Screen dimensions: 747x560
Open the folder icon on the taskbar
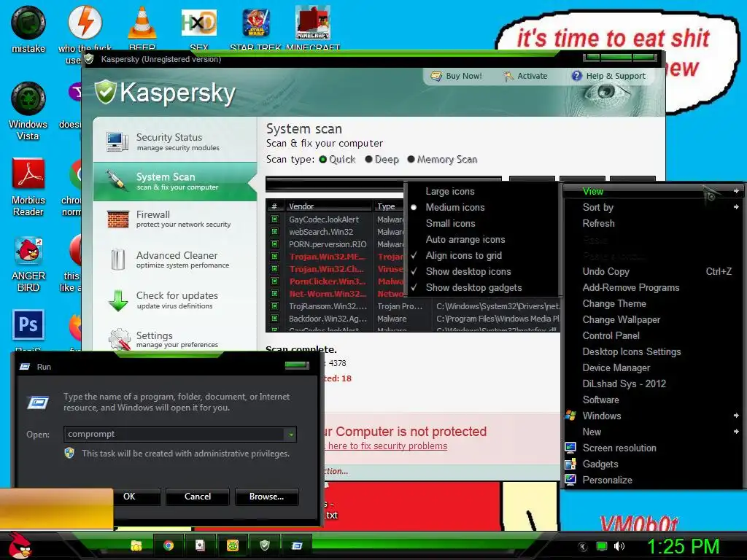coord(136,545)
